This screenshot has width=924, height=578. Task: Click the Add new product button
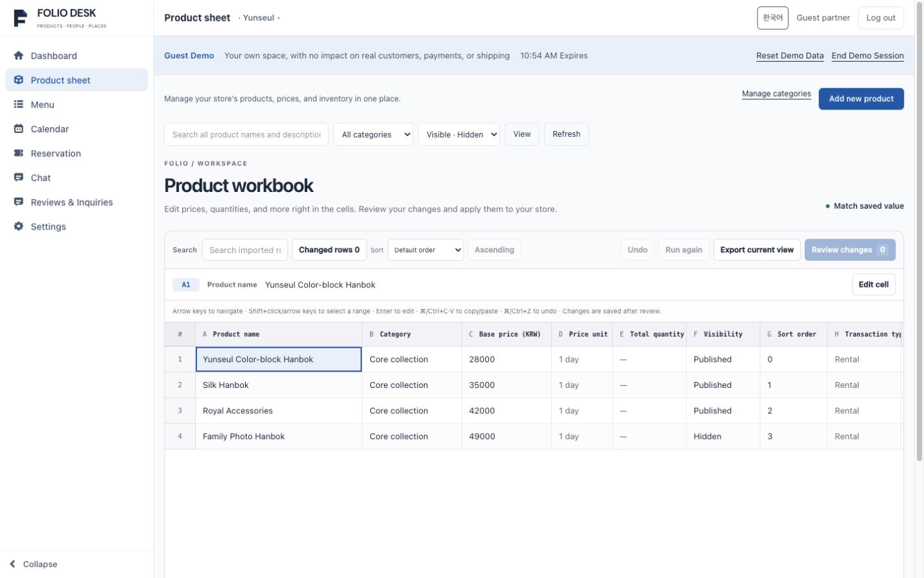click(x=861, y=99)
